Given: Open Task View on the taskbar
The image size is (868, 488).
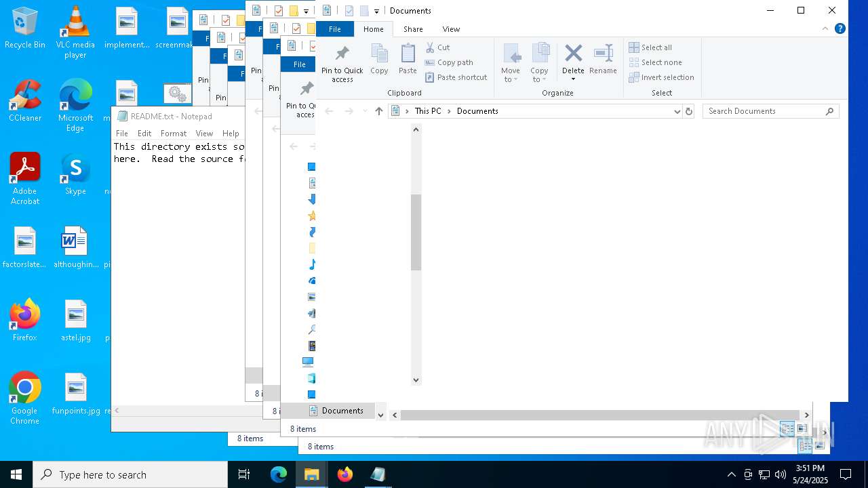Looking at the screenshot, I should click(244, 474).
